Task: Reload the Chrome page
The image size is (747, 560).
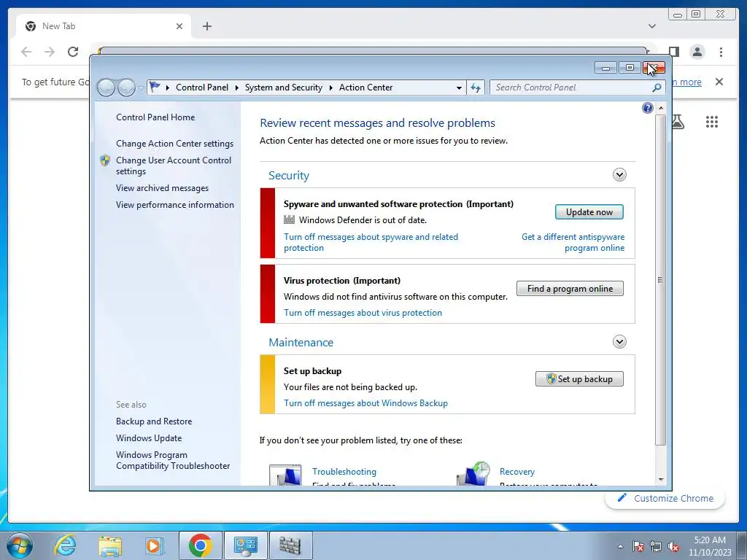Action: pos(73,52)
